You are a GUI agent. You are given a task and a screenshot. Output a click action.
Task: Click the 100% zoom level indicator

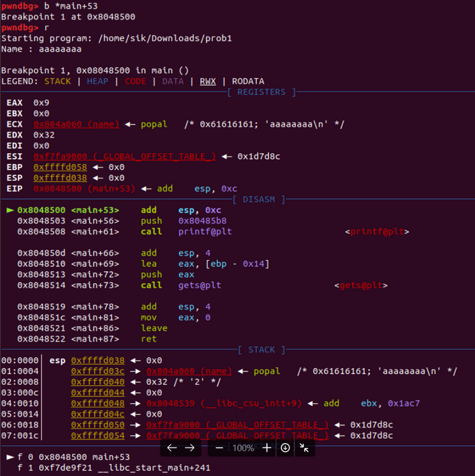click(243, 448)
